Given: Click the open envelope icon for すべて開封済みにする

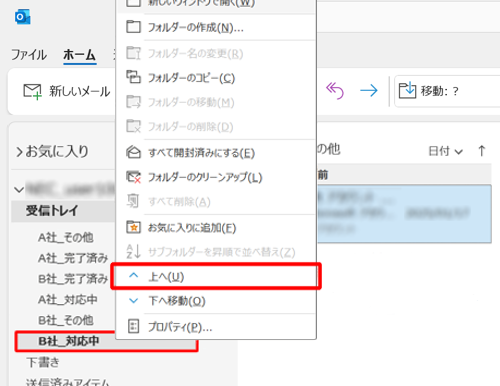Looking at the screenshot, I should point(133,152).
